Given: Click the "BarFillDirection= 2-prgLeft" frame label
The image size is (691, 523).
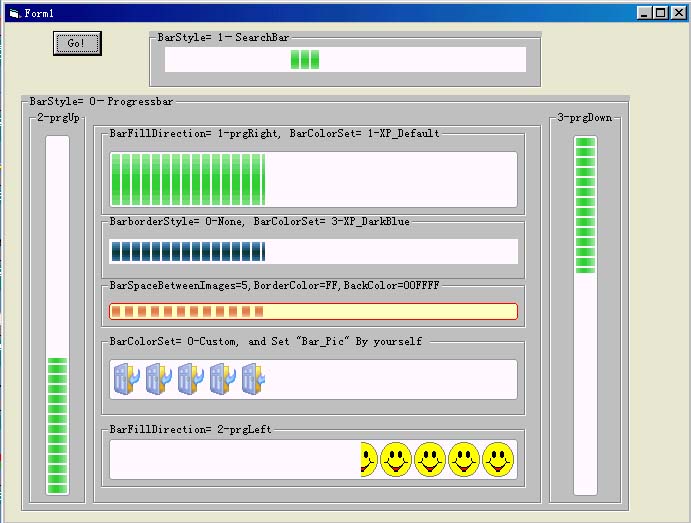Looking at the screenshot, I should click(190, 429).
